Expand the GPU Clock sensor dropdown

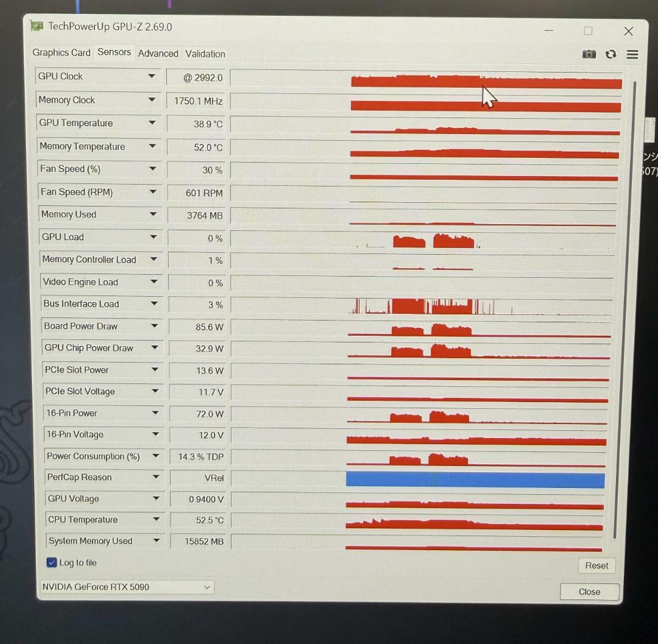click(151, 76)
